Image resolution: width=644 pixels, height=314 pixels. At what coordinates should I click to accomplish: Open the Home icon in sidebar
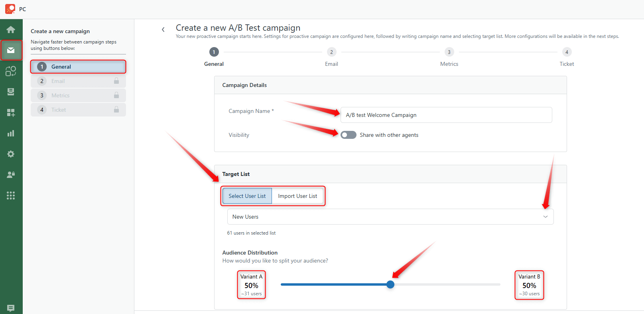coord(11,30)
